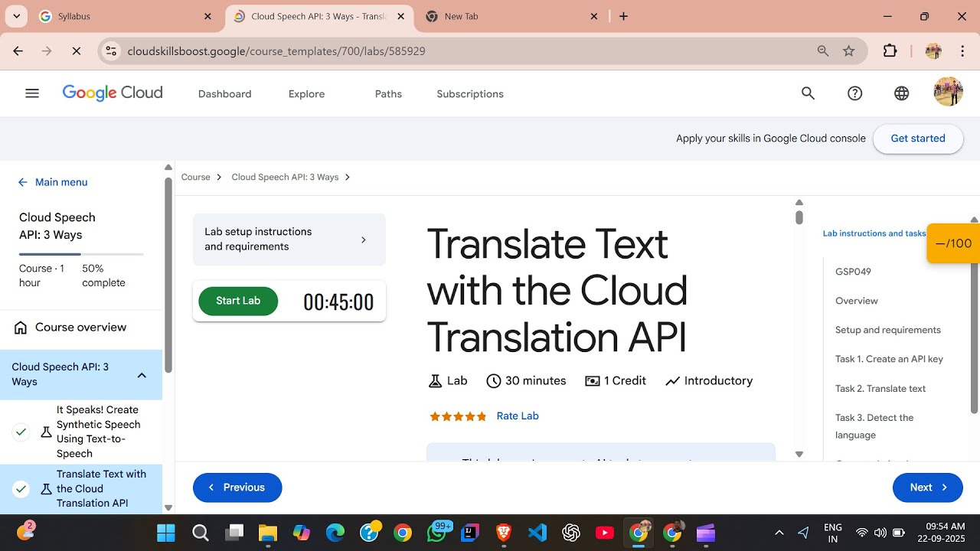Return to Main menu in sidebar

[x=53, y=182]
